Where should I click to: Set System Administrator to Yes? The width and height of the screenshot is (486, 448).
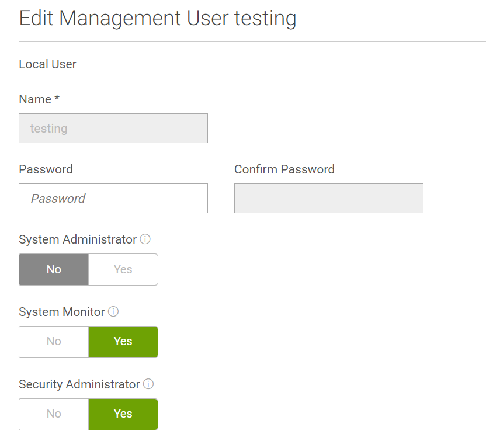123,269
